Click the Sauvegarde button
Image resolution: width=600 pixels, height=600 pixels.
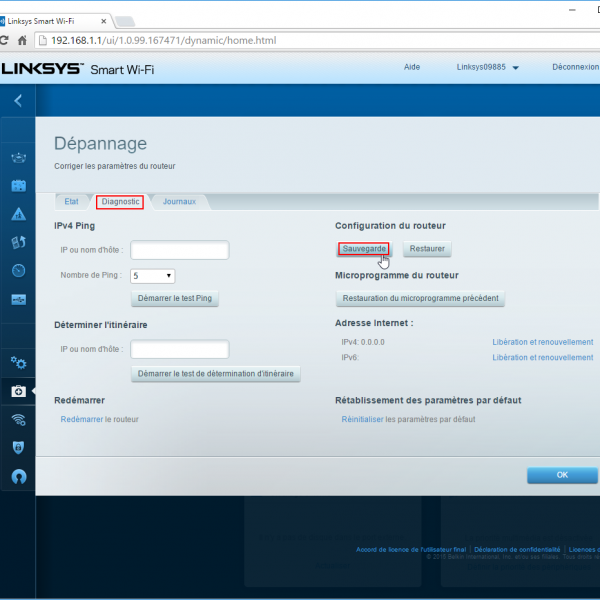365,248
